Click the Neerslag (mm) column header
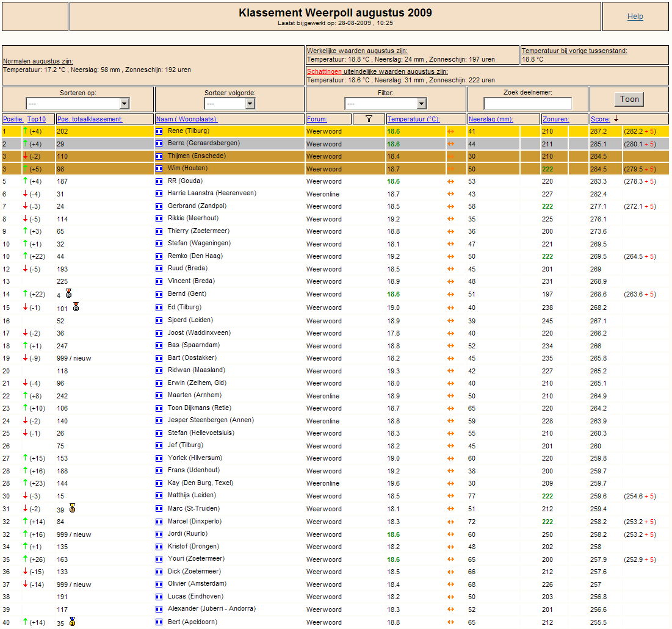The image size is (672, 629). point(490,119)
